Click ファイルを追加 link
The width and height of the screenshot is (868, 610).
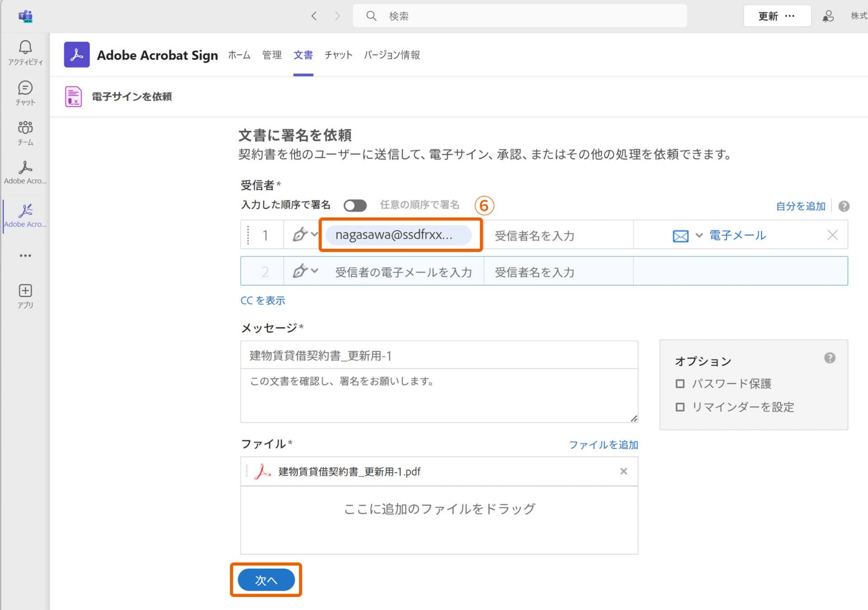[603, 445]
